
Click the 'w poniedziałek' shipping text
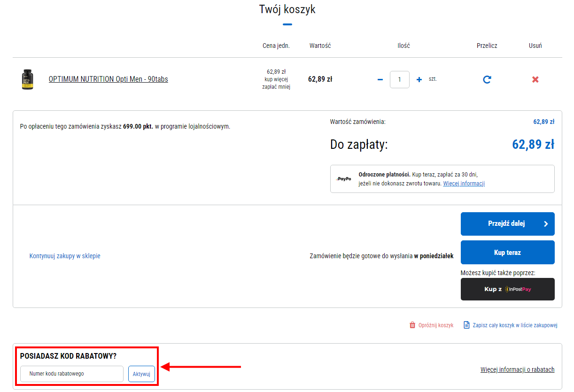pyautogui.click(x=434, y=256)
